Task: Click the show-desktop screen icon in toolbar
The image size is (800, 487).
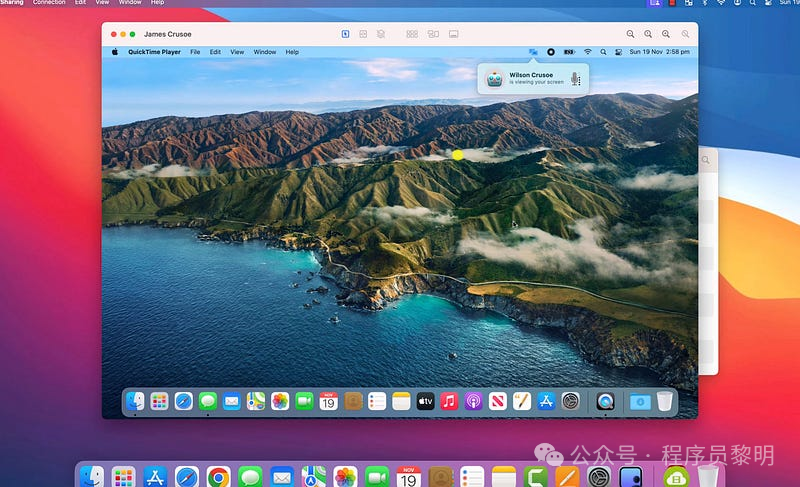Action: 454,34
